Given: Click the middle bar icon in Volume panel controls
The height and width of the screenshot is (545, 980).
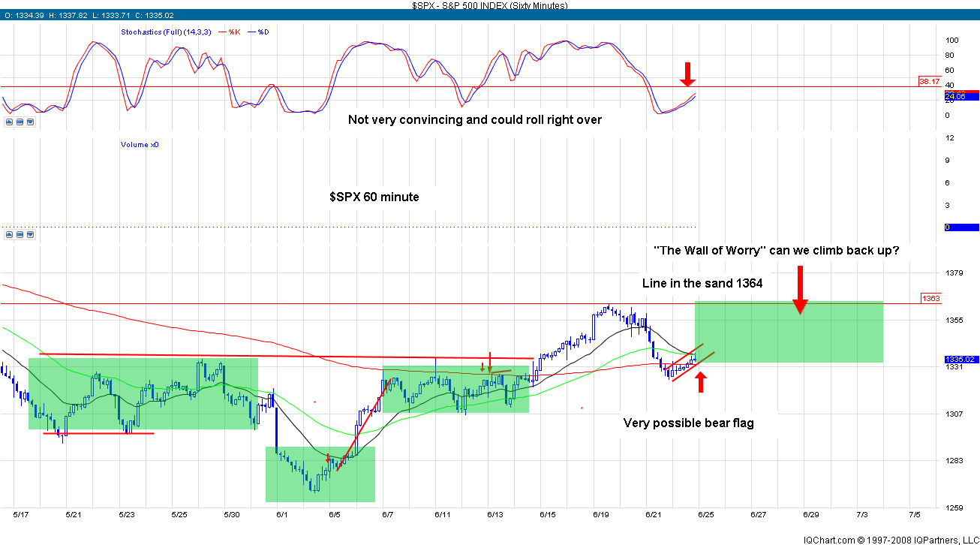Looking at the screenshot, I should click(x=19, y=234).
